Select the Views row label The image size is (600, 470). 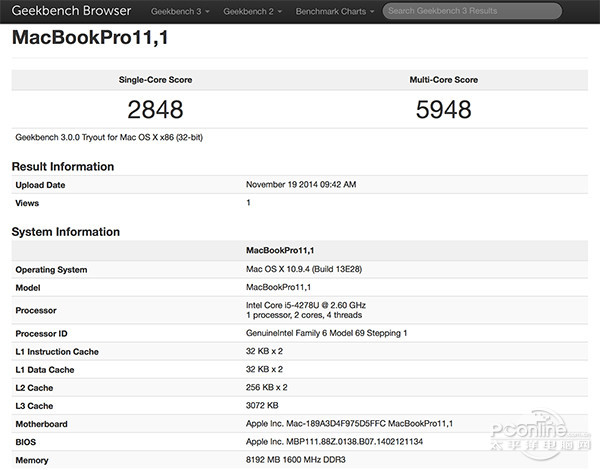point(27,203)
